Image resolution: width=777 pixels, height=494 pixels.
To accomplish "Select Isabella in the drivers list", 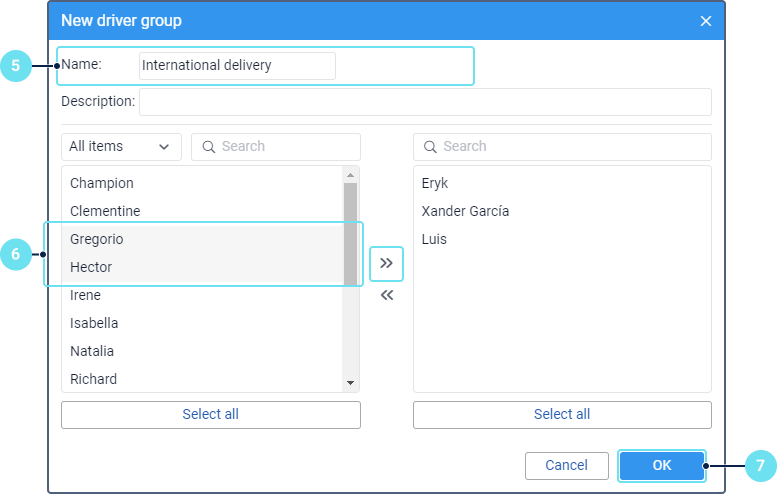I will tap(94, 323).
